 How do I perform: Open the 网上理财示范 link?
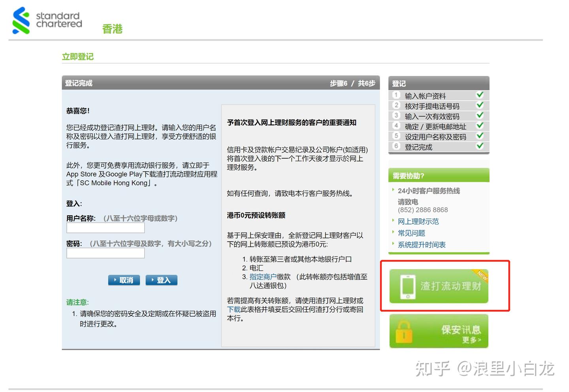coord(418,221)
